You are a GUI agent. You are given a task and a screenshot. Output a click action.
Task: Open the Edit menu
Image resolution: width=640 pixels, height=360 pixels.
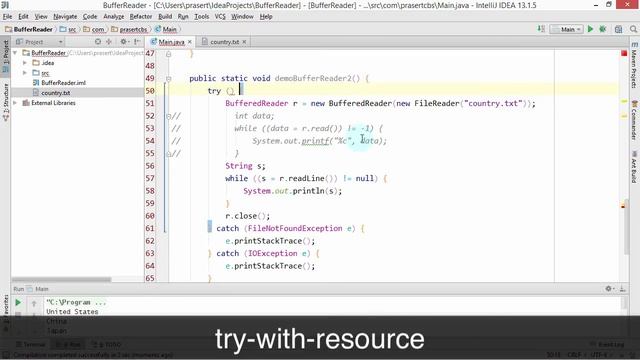click(23, 17)
